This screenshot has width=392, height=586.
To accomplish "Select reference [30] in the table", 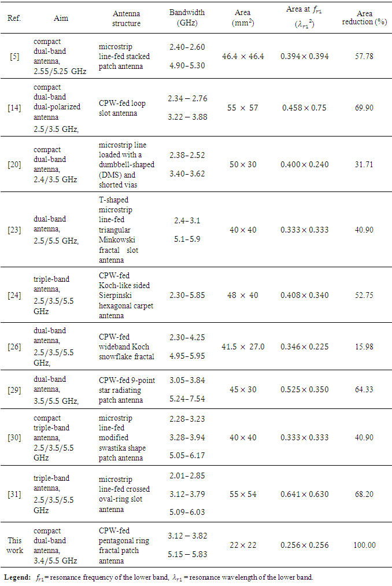I will (14, 437).
